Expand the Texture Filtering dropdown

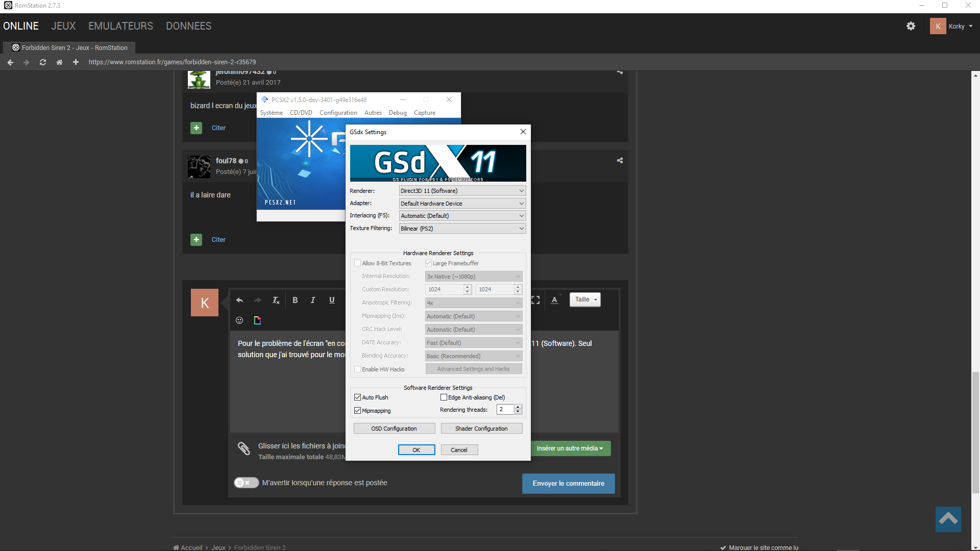click(462, 229)
